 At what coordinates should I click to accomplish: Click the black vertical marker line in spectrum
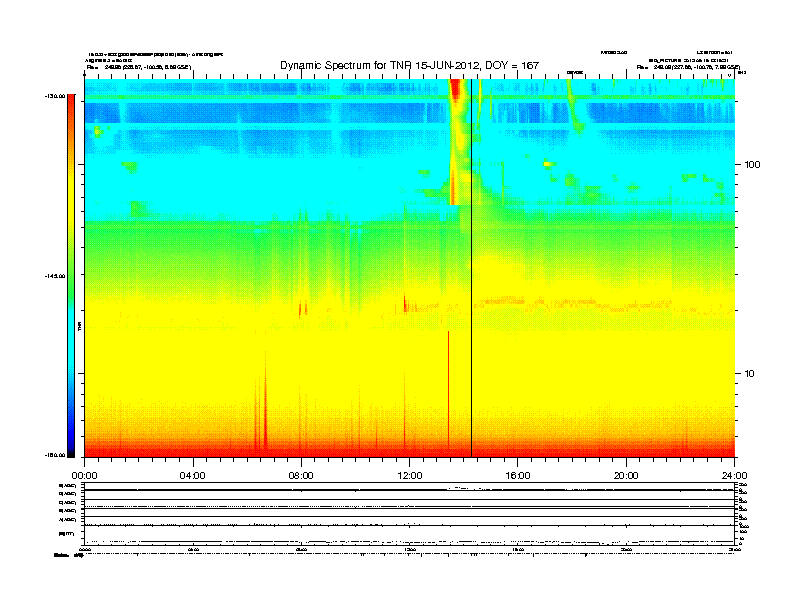[471, 268]
